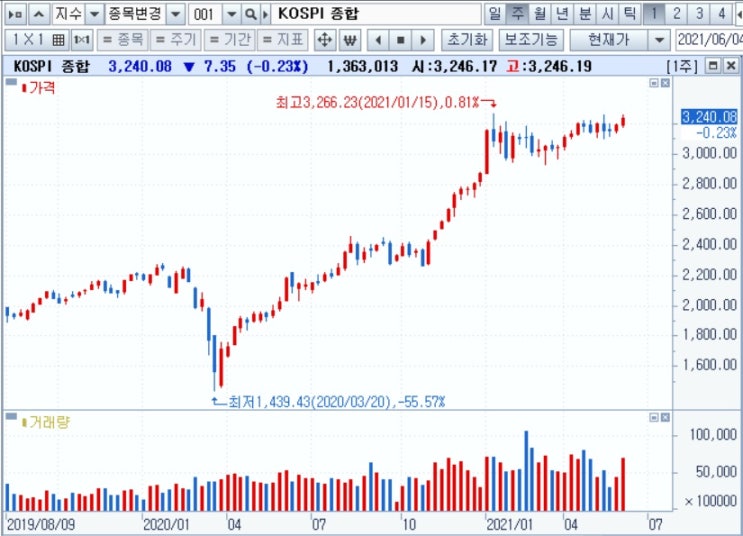The image size is (743, 536).
Task: Click the small arrow next to search
Action: (x=265, y=14)
